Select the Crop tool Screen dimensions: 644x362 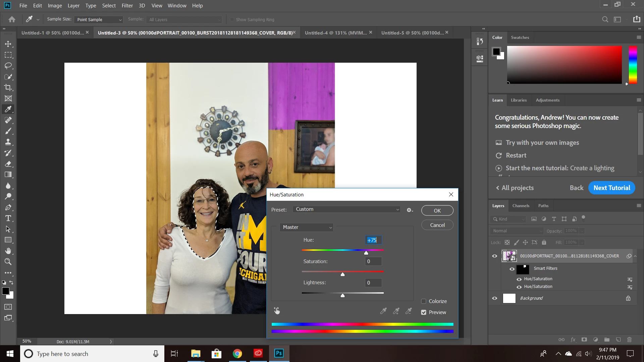(x=8, y=87)
